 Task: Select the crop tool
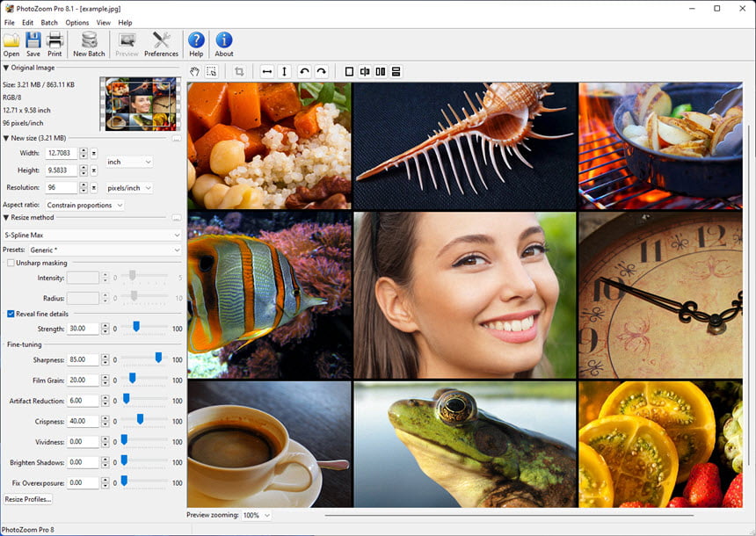click(x=239, y=72)
